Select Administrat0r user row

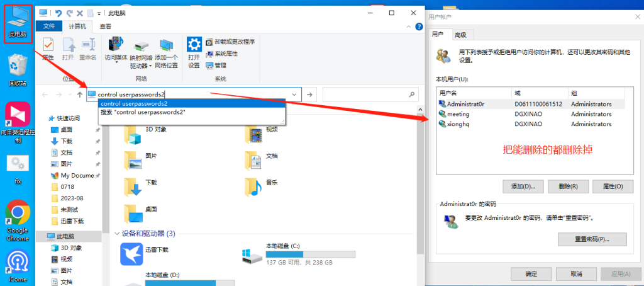tap(531, 104)
